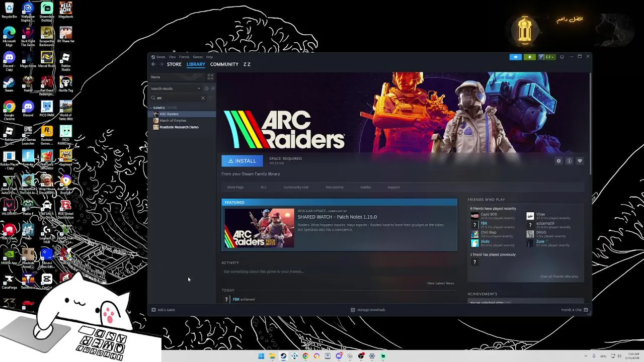Image resolution: width=644 pixels, height=362 pixels.
Task: Open Rockstar Games Launcher desktop icon
Action: tap(47, 136)
